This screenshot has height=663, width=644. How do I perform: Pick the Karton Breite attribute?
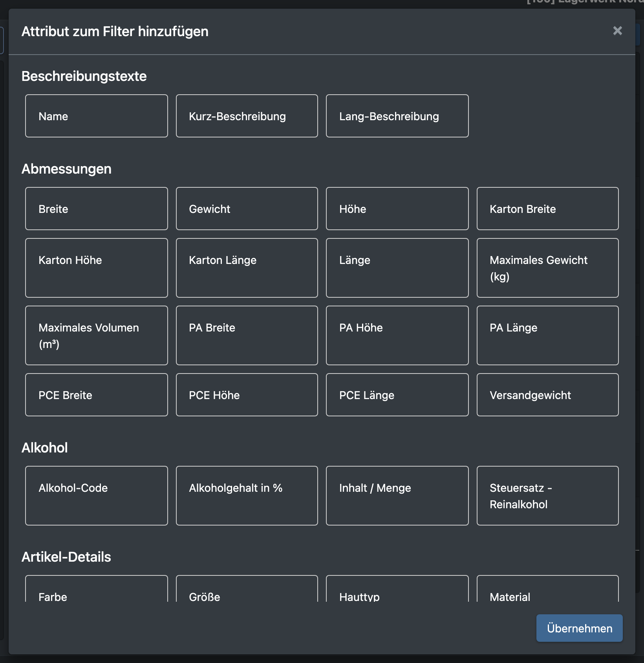click(548, 209)
